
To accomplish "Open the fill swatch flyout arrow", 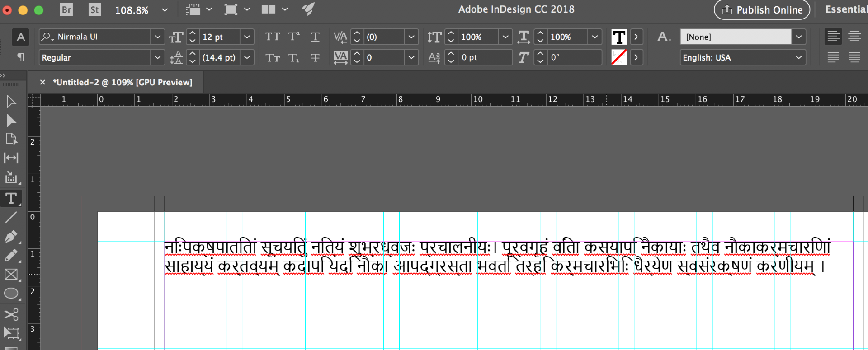I will (636, 37).
